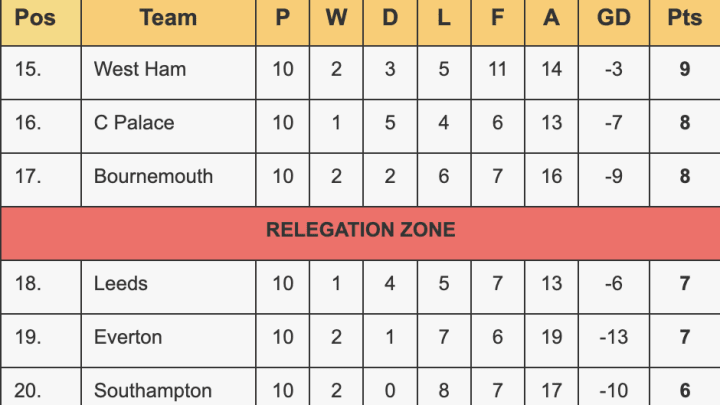The width and height of the screenshot is (720, 405).
Task: Click the Southampton team name
Action: 153,390
